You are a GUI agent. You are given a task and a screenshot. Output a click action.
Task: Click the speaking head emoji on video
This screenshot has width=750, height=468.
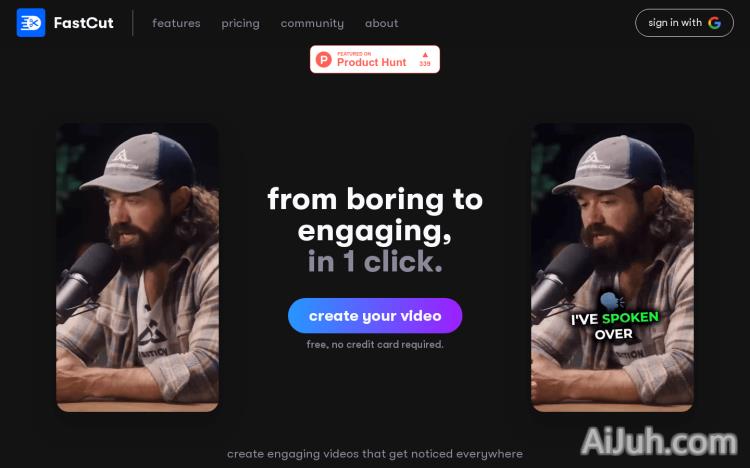tap(612, 301)
